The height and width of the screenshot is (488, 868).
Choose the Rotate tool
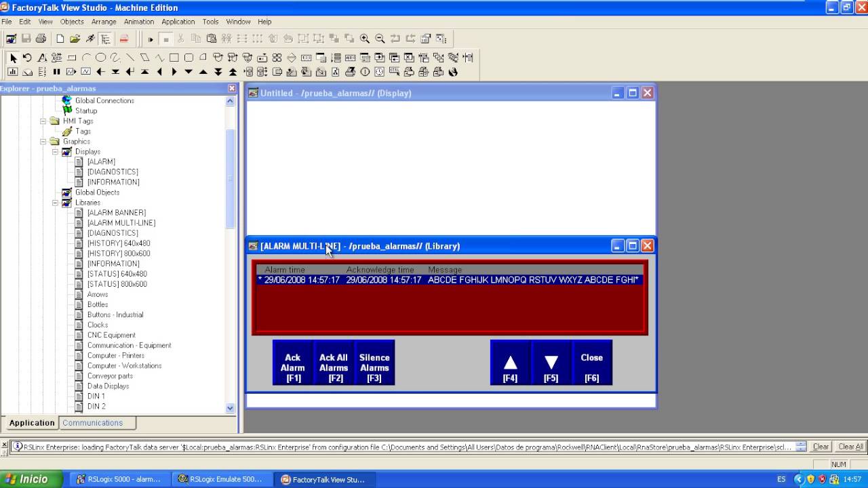point(27,58)
